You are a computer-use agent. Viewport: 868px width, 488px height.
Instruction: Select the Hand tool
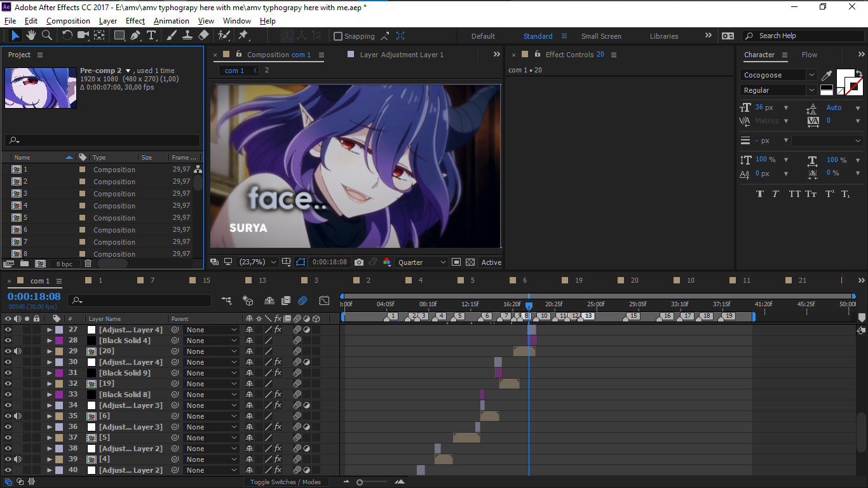click(x=32, y=36)
